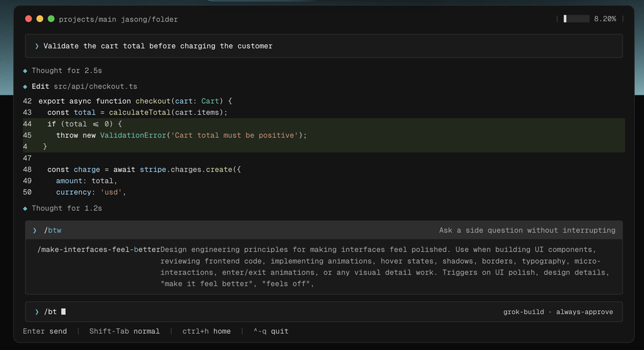Click the make-interfaces-feel-better description text
644x350 pixels.
(x=384, y=266)
